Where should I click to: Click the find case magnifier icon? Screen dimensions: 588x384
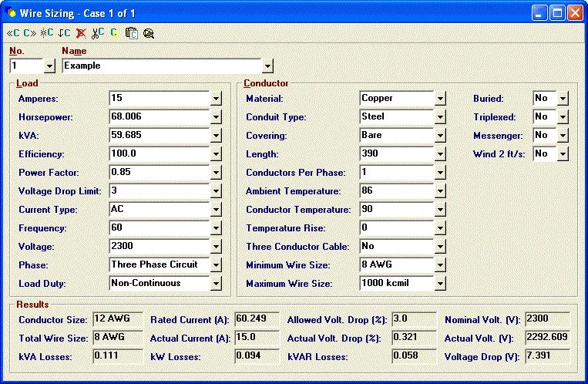[149, 34]
